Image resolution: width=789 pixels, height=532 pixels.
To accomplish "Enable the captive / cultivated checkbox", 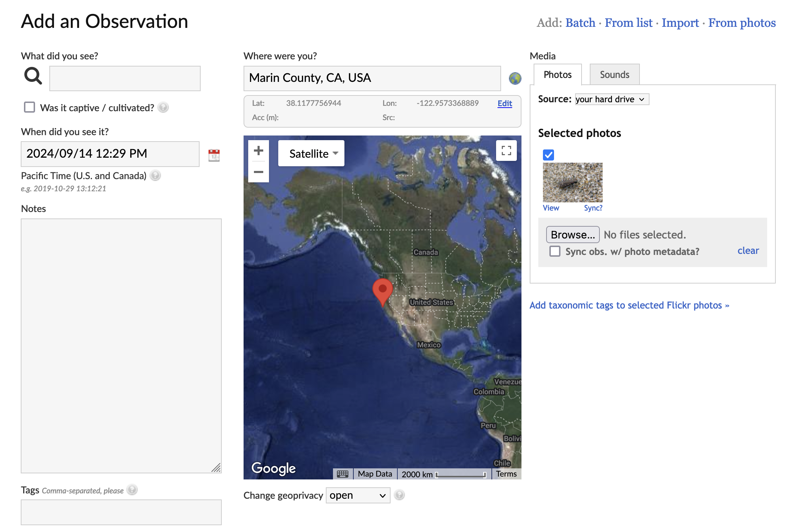I will [x=29, y=107].
